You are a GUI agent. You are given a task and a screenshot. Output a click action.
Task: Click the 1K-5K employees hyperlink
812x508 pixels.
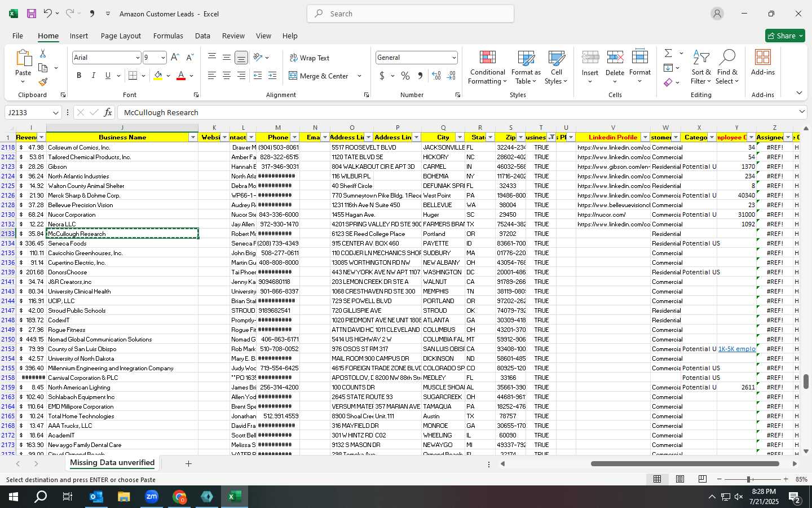[736, 349]
